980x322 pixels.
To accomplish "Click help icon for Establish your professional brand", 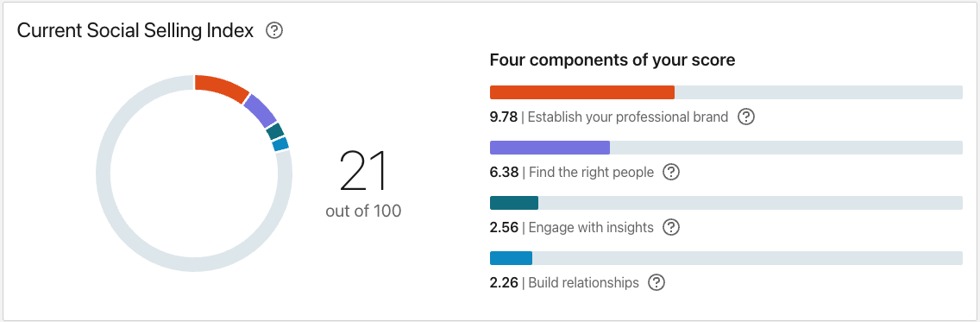I will point(746,117).
